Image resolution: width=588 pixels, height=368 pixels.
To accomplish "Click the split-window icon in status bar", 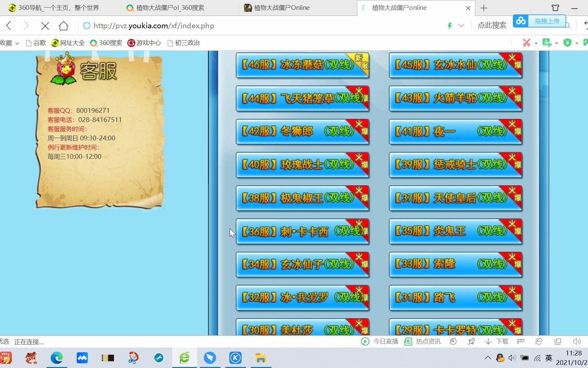I will coord(558,341).
